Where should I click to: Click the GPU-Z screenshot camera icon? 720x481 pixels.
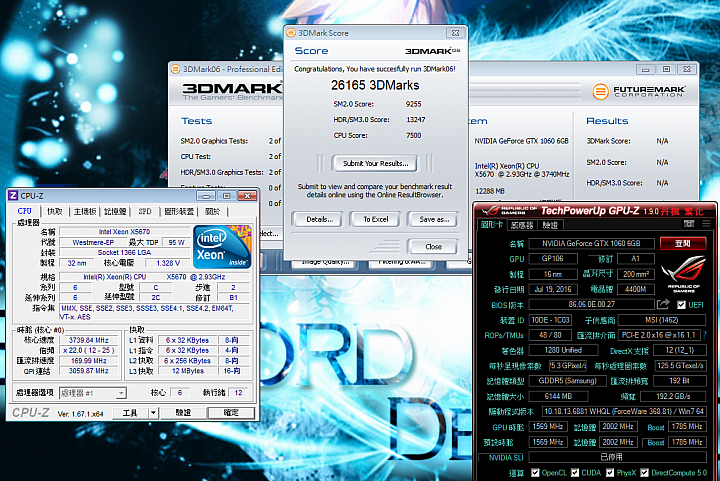point(689,224)
